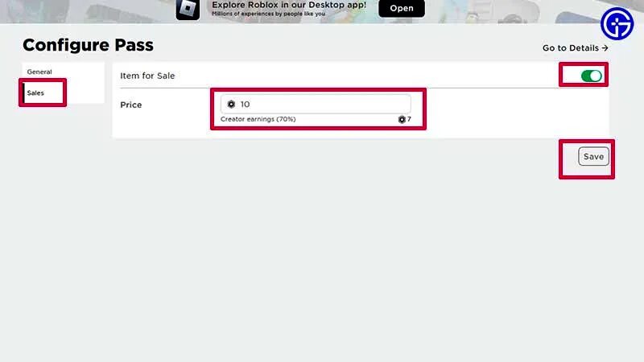Click the Robux icon beside earnings value 7
The height and width of the screenshot is (362, 644).
[402, 119]
